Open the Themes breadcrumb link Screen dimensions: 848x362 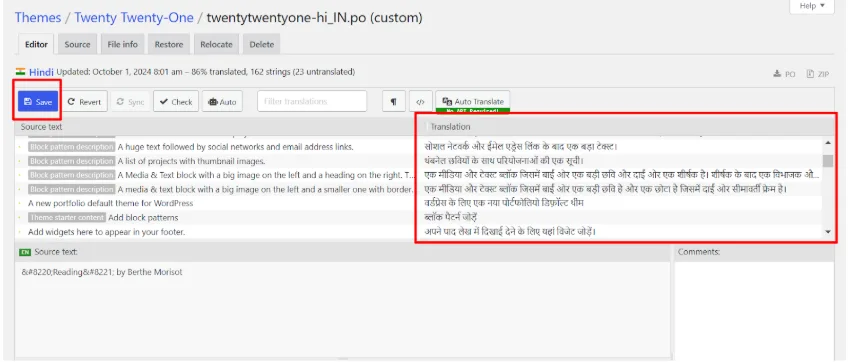(38, 17)
